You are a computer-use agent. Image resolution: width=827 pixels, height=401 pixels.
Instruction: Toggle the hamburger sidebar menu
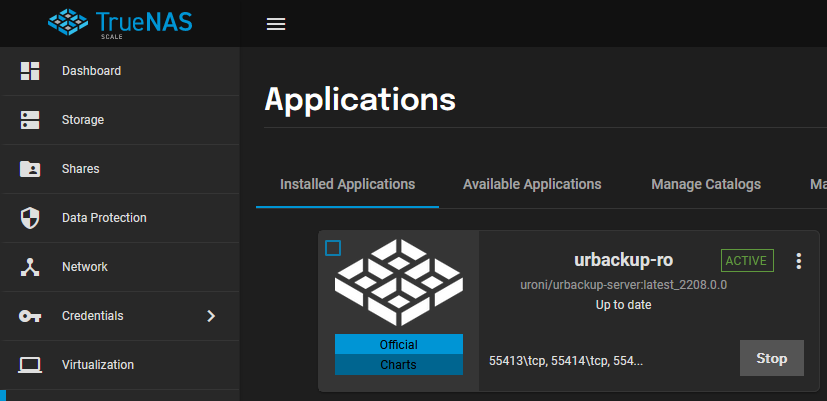click(x=276, y=24)
